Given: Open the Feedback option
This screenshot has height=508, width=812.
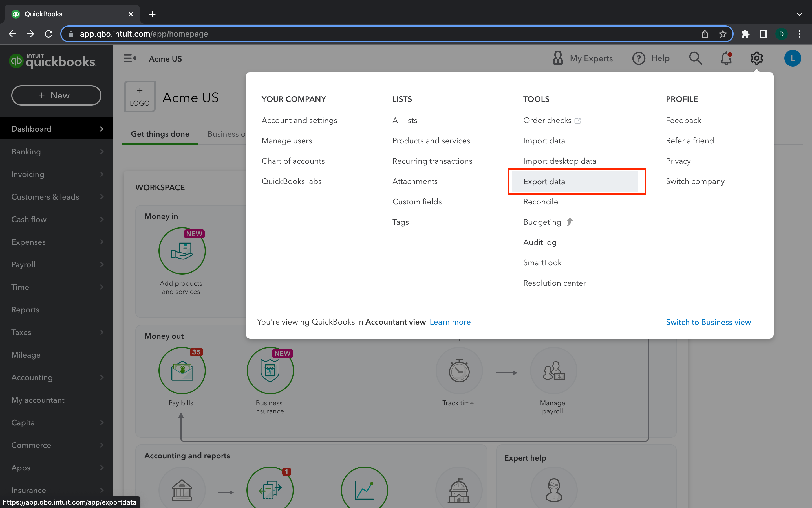Looking at the screenshot, I should (683, 120).
